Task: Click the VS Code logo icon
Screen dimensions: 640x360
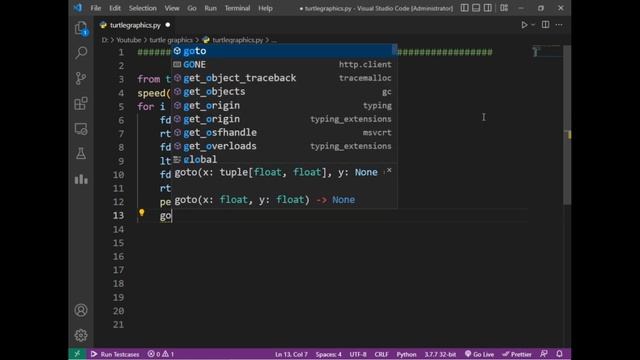Action: click(x=78, y=8)
